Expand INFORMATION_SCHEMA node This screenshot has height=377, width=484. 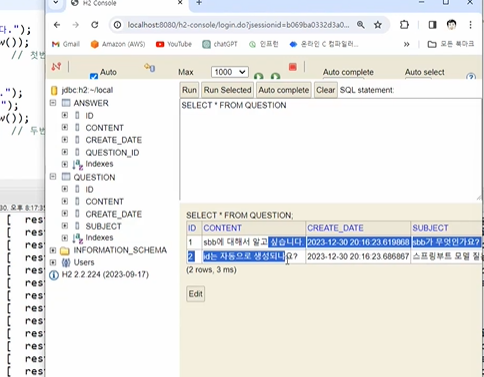tap(53, 250)
